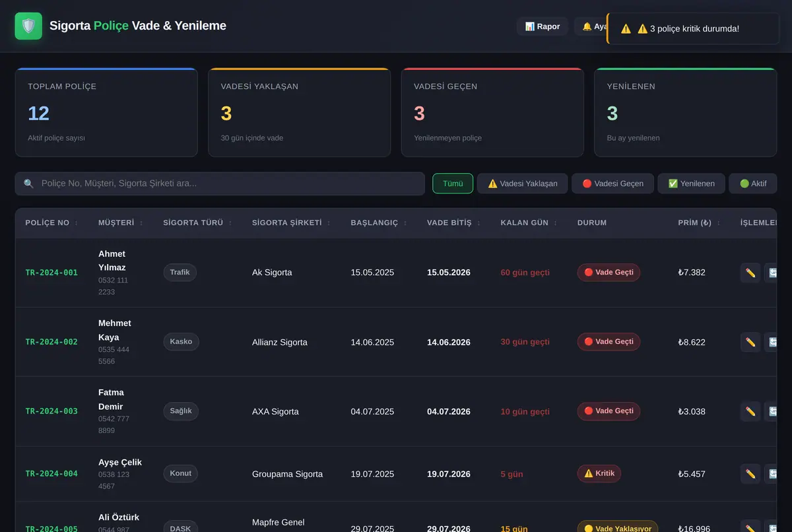Click pencil edit icon for Mehmet Kaya
Screen dimensions: 792x532
750,342
